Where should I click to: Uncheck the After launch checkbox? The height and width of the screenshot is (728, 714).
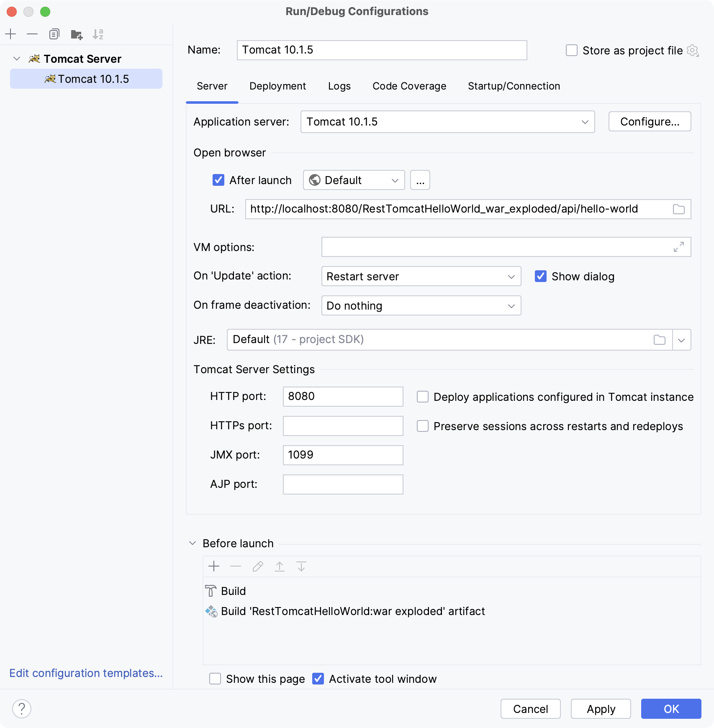pyautogui.click(x=218, y=180)
